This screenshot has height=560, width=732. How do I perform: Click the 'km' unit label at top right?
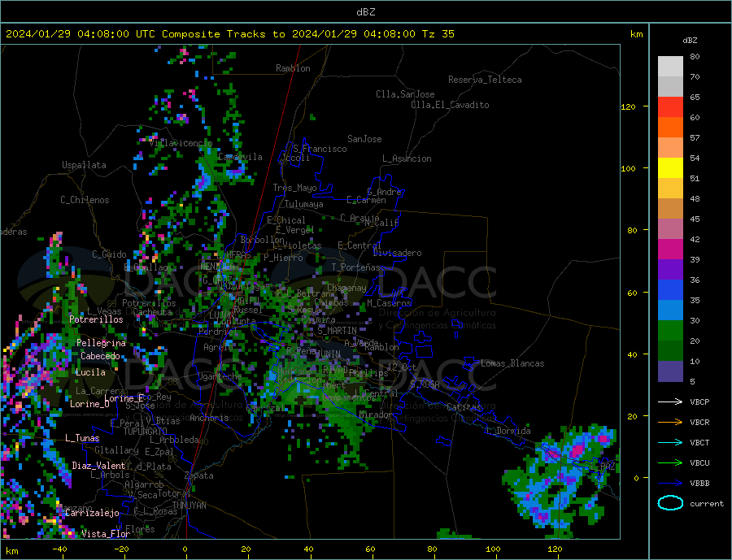[636, 34]
